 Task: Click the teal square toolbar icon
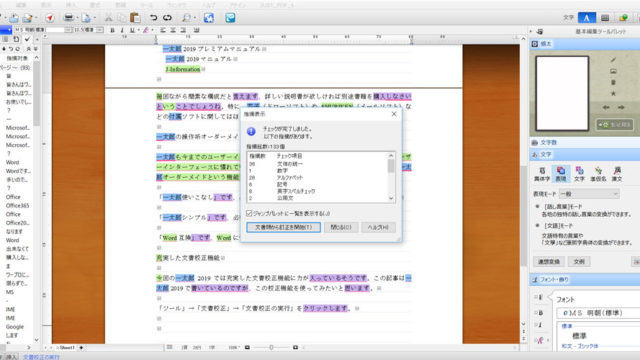coord(230,18)
